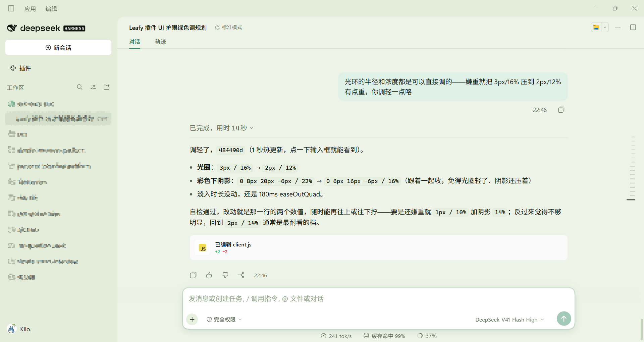Click the 工作区 section label

click(15, 88)
